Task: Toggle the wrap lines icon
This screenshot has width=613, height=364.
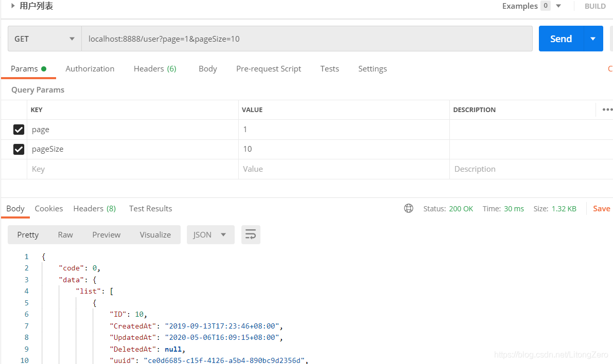Action: (x=251, y=235)
